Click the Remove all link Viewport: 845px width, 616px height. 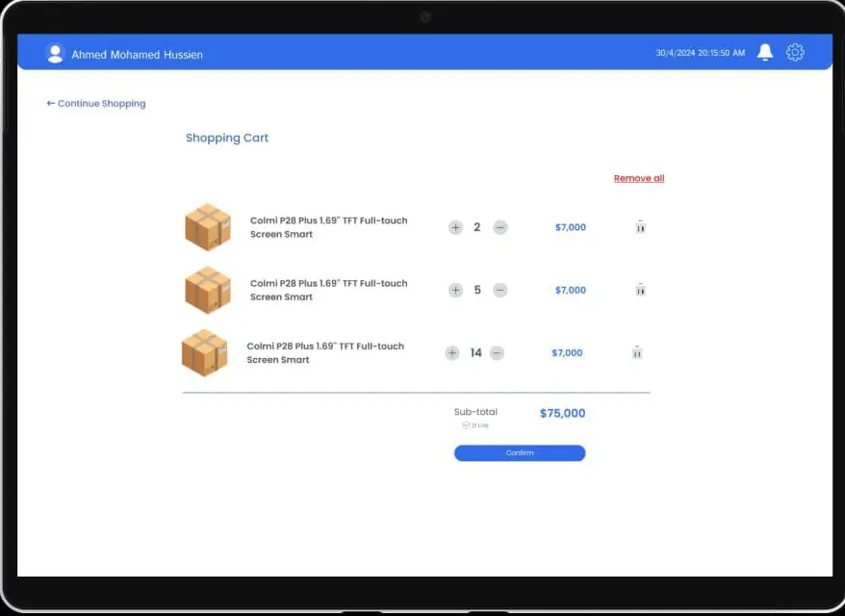pos(639,178)
